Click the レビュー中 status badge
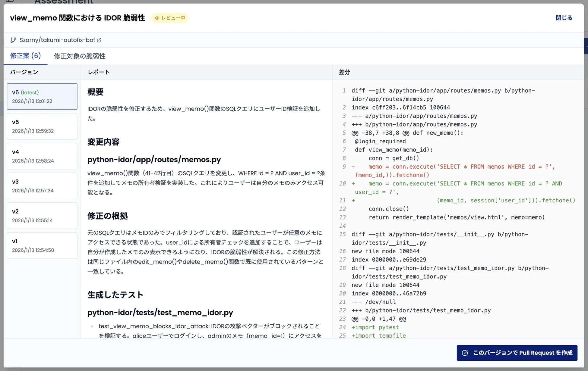The image size is (588, 371). coord(170,18)
